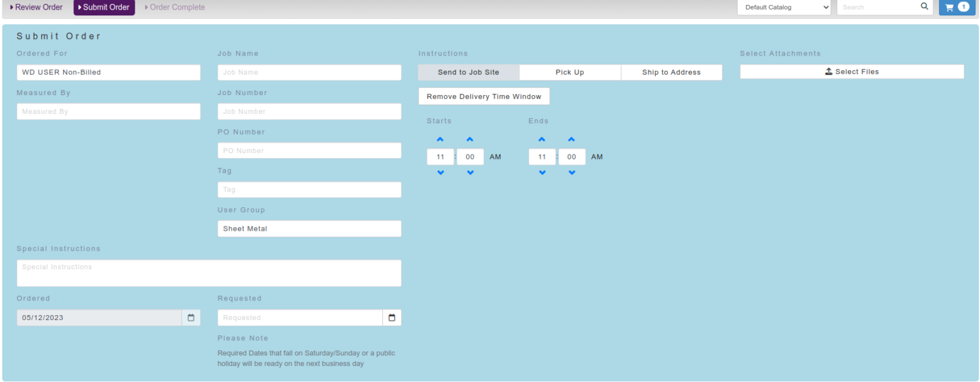The height and width of the screenshot is (382, 980).
Task: Click the start hour value showing 11
Action: [x=440, y=156]
